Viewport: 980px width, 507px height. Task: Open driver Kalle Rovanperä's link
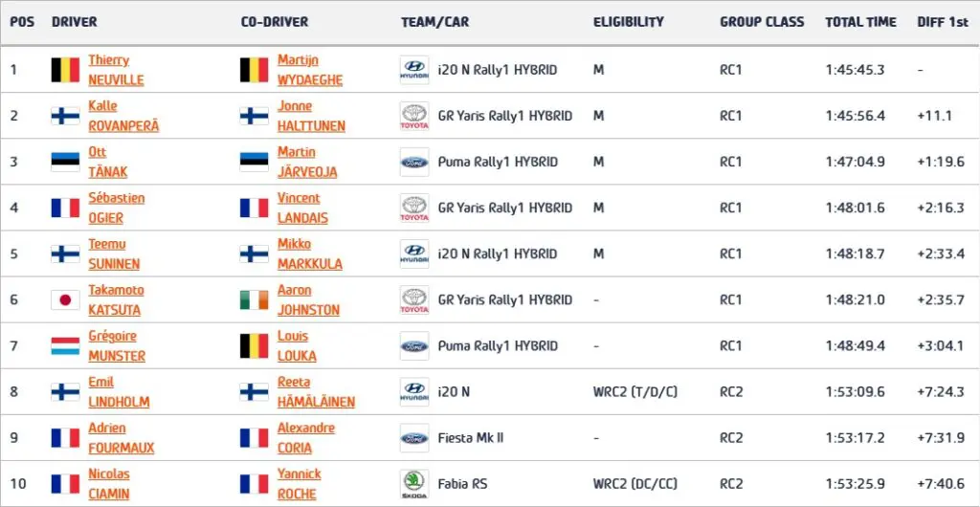point(123,116)
